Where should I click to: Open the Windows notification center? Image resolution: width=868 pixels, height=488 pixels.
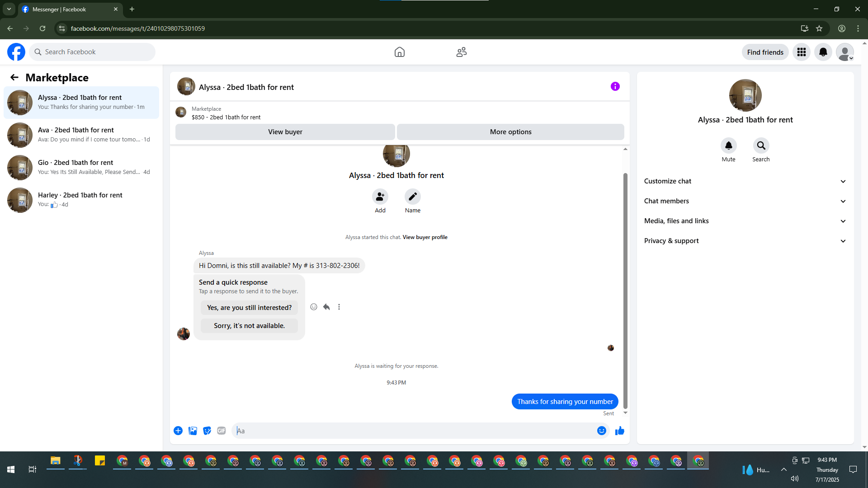coord(853,469)
